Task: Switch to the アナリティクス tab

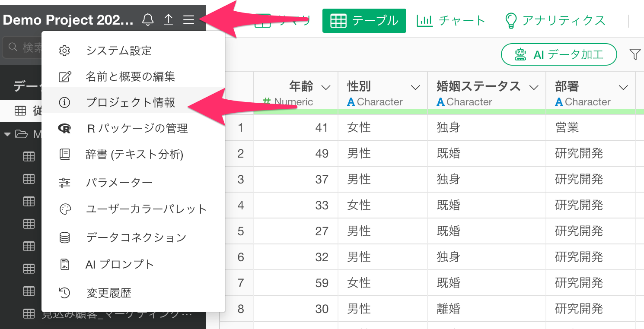Action: pyautogui.click(x=555, y=20)
